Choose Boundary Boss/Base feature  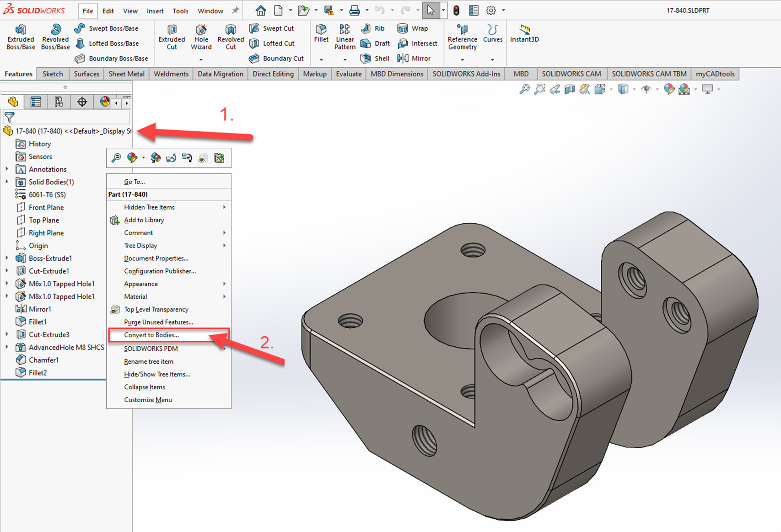pyautogui.click(x=111, y=59)
